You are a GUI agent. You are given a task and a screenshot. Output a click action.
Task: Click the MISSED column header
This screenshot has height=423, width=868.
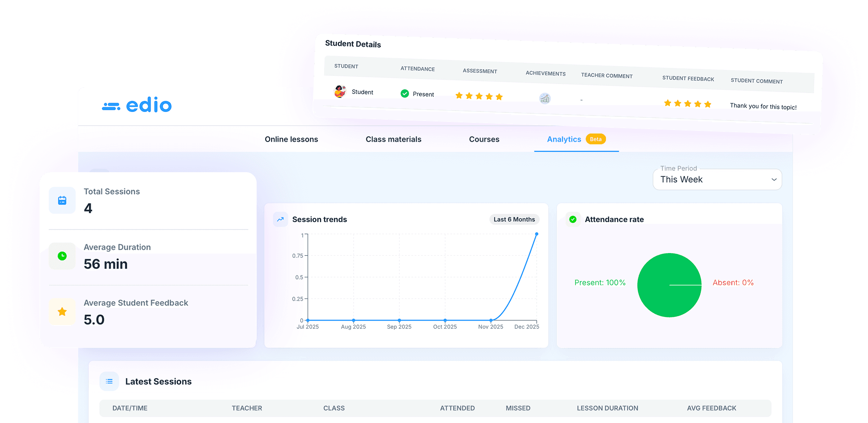[518, 408]
